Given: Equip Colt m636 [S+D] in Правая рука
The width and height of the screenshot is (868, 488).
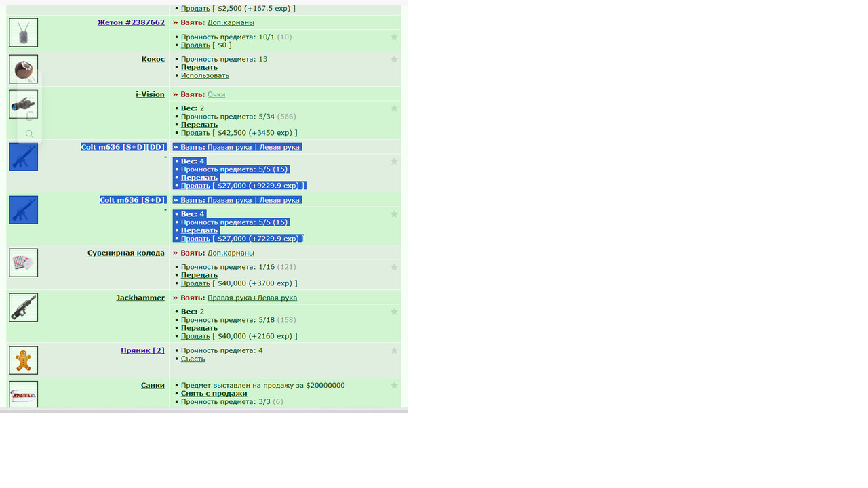Looking at the screenshot, I should [229, 200].
